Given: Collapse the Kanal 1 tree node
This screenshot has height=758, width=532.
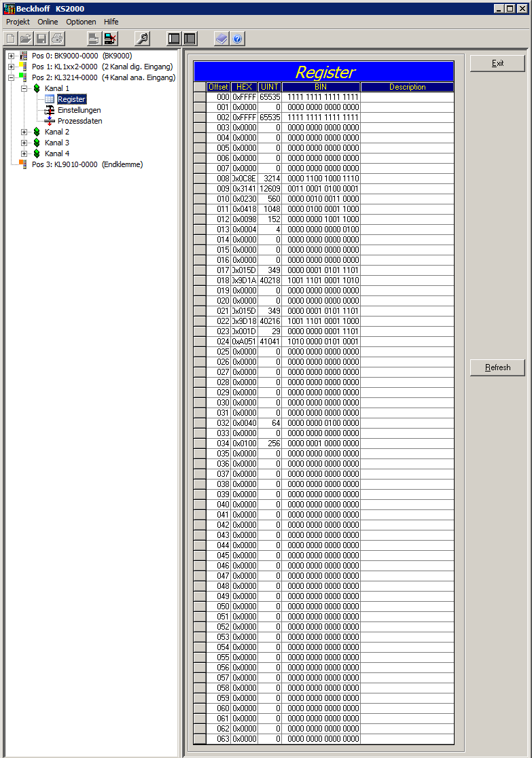Looking at the screenshot, I should 24,88.
